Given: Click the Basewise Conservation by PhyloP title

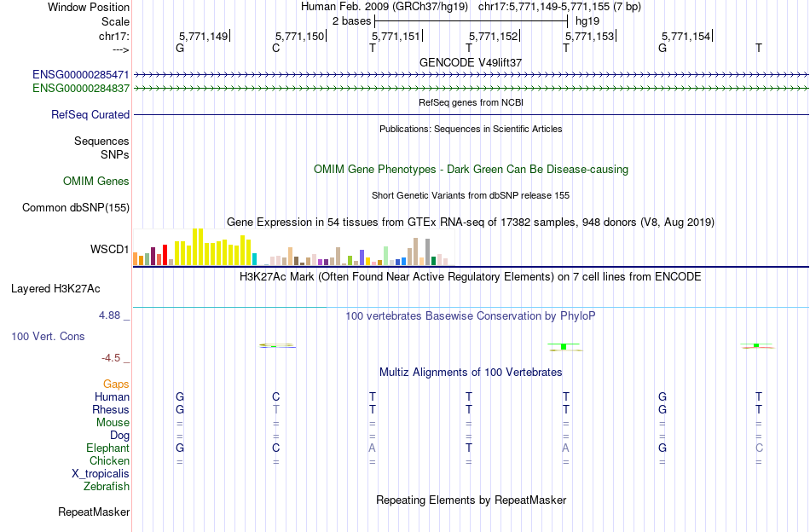Looking at the screenshot, I should point(471,316).
